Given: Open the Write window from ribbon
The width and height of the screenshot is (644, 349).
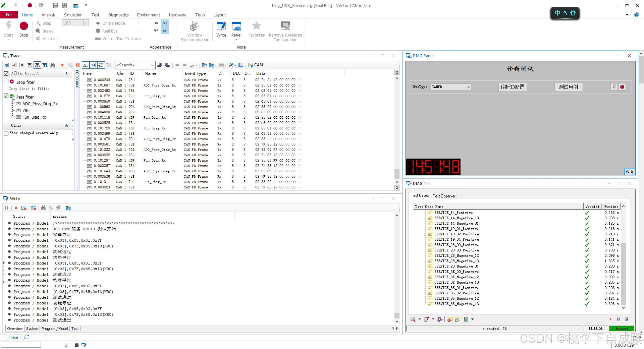Looking at the screenshot, I should [221, 29].
